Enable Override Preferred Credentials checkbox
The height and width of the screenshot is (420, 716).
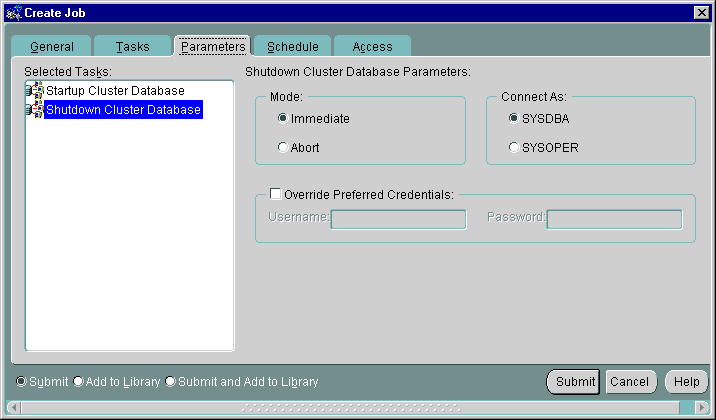[x=276, y=194]
